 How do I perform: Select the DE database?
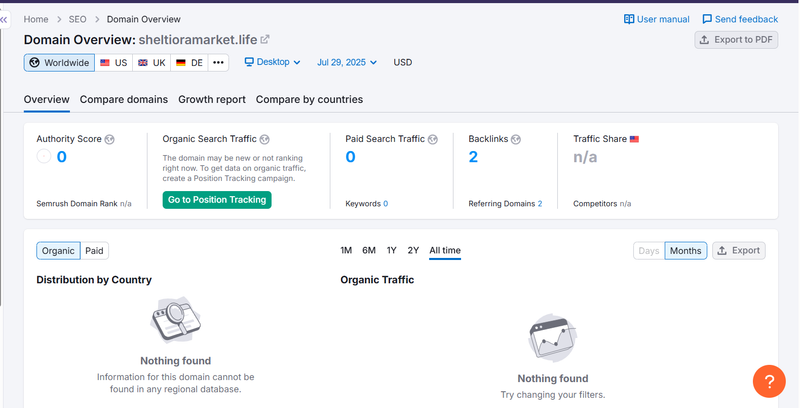coord(189,63)
